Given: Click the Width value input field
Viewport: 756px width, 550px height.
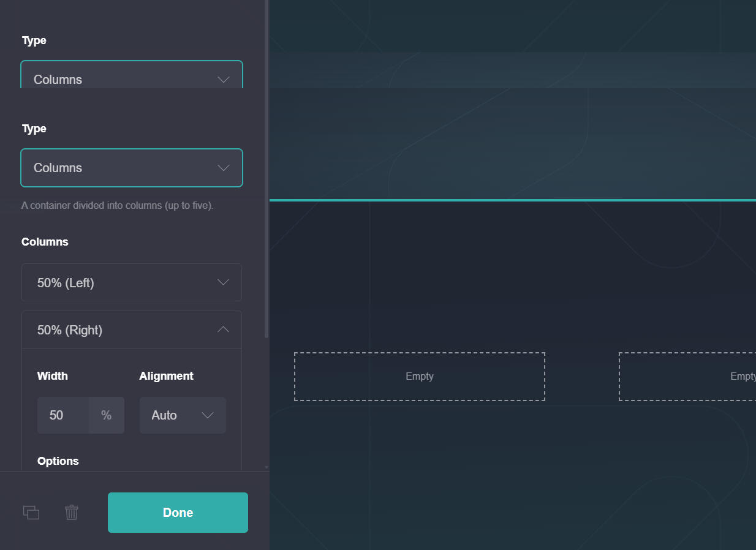Looking at the screenshot, I should pos(63,415).
